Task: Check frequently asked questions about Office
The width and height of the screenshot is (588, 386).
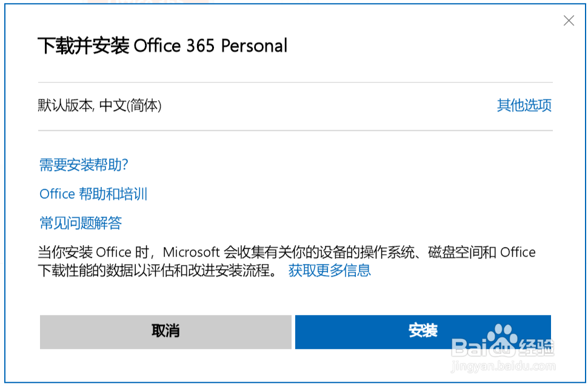Action: click(80, 223)
